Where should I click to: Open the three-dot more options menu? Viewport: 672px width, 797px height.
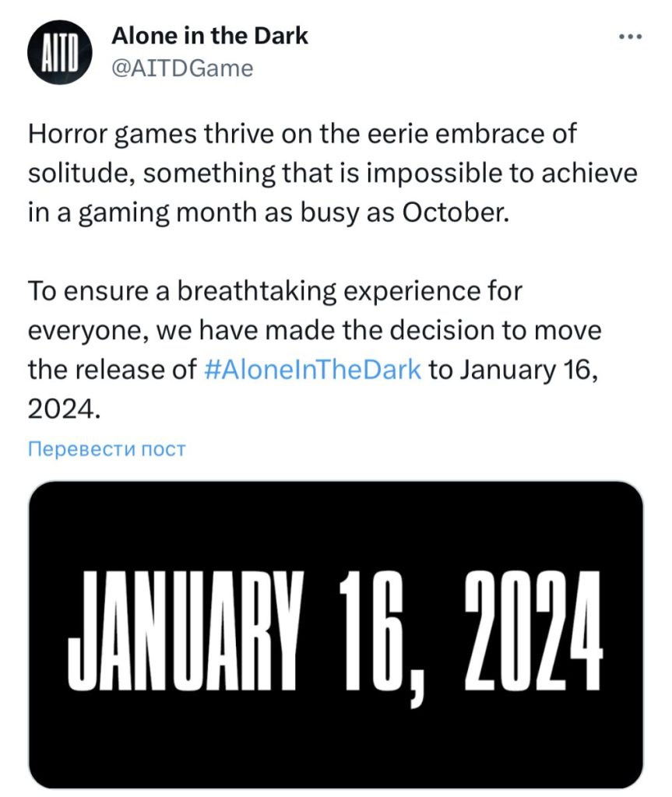pyautogui.click(x=630, y=37)
